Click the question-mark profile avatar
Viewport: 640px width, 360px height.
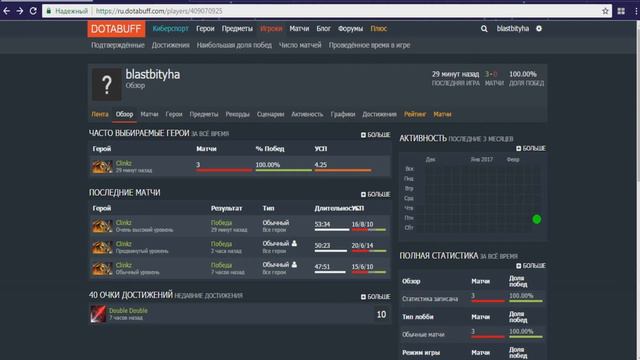tap(107, 84)
